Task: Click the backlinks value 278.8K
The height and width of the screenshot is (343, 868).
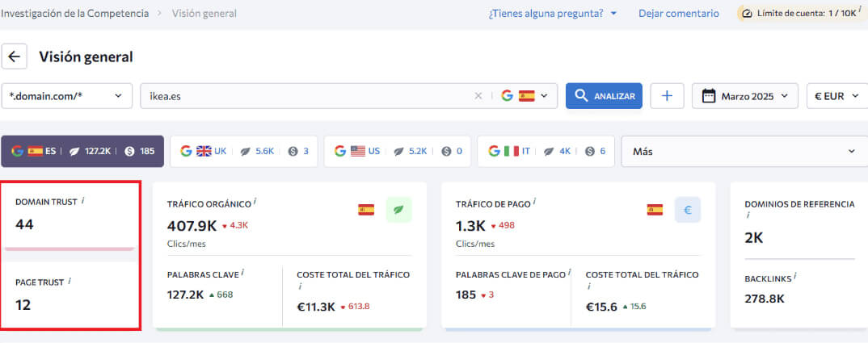Action: pos(765,298)
